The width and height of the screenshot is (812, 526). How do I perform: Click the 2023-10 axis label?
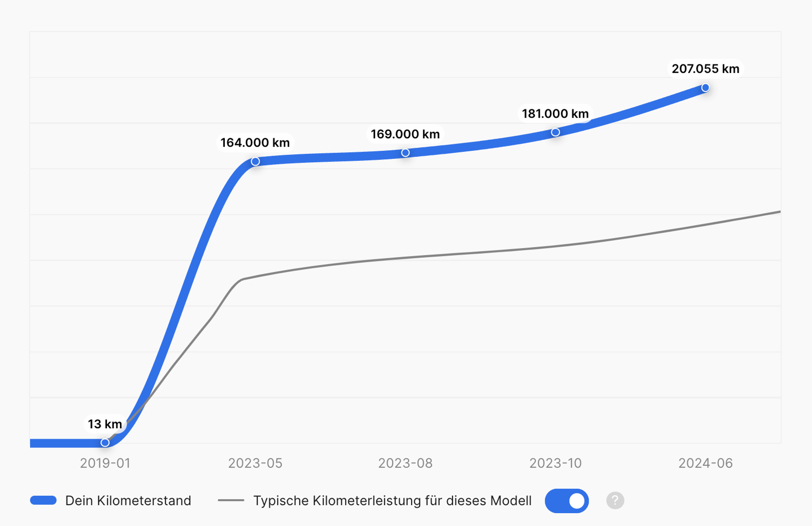click(556, 463)
